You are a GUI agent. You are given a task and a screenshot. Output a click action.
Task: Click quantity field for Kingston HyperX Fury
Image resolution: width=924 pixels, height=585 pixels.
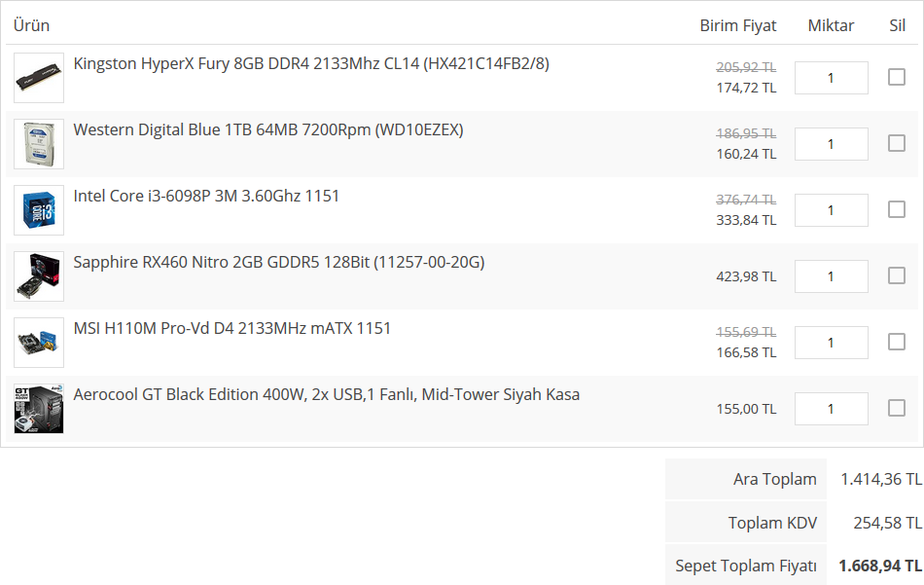tap(831, 78)
